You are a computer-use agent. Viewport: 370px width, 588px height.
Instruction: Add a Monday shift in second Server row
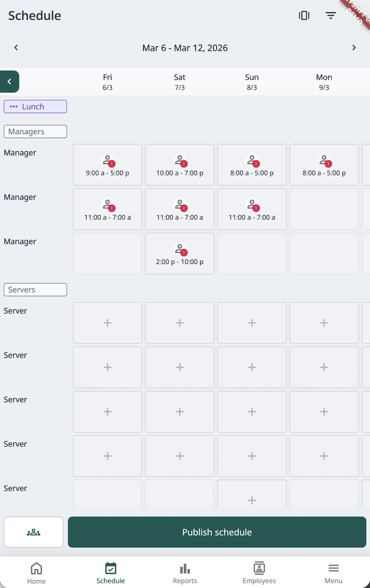324,367
